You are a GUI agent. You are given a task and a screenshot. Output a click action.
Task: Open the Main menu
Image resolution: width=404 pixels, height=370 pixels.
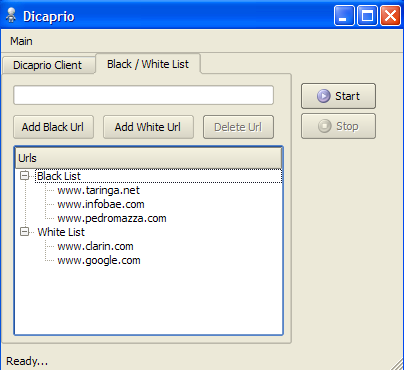[21, 41]
